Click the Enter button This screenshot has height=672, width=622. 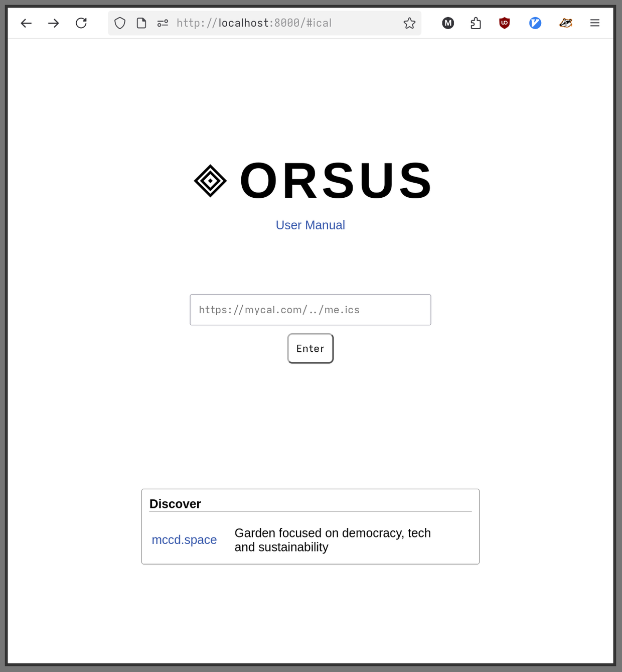point(310,348)
